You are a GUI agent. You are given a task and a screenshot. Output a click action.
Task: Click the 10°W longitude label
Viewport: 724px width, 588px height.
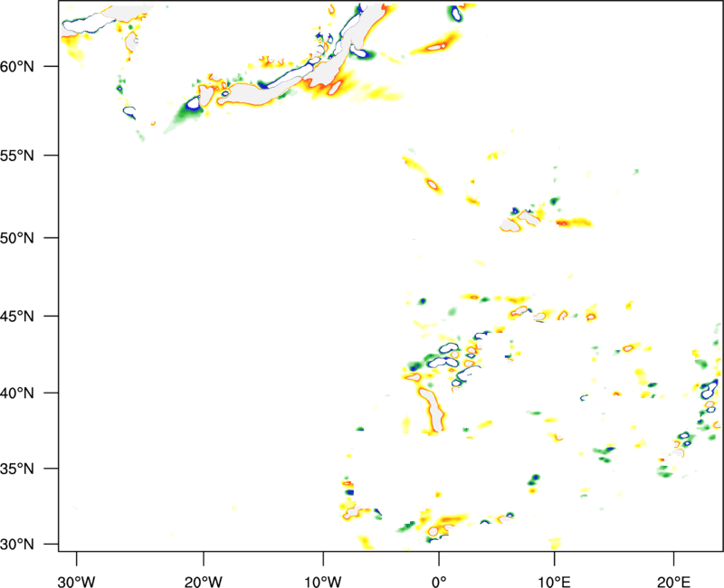click(323, 582)
